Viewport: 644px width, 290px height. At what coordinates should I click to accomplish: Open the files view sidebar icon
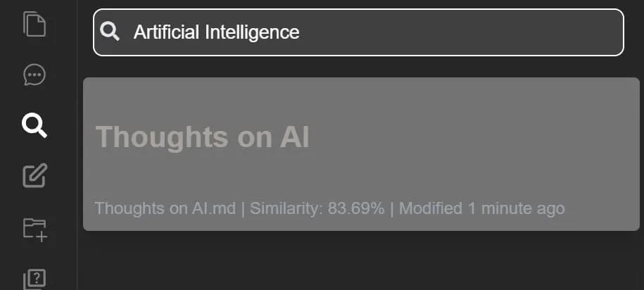tap(34, 24)
